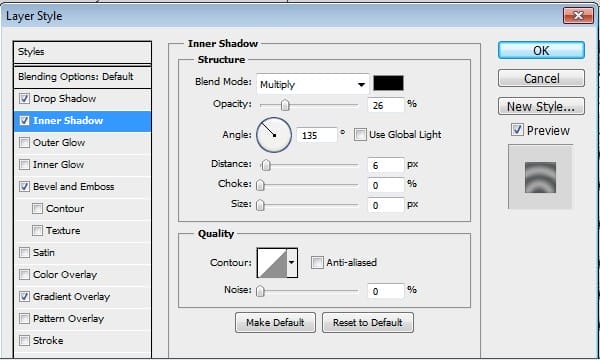Click the Noise value field
600x360 pixels.
click(386, 291)
